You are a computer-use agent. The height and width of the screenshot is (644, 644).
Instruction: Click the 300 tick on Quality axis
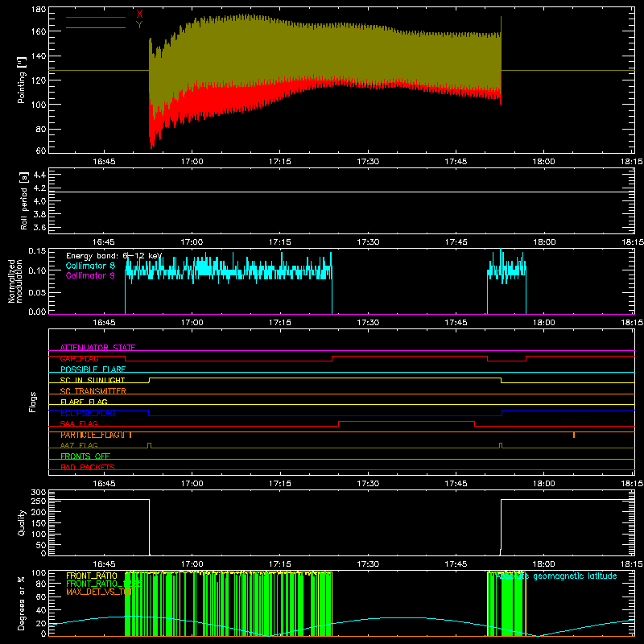click(x=39, y=493)
